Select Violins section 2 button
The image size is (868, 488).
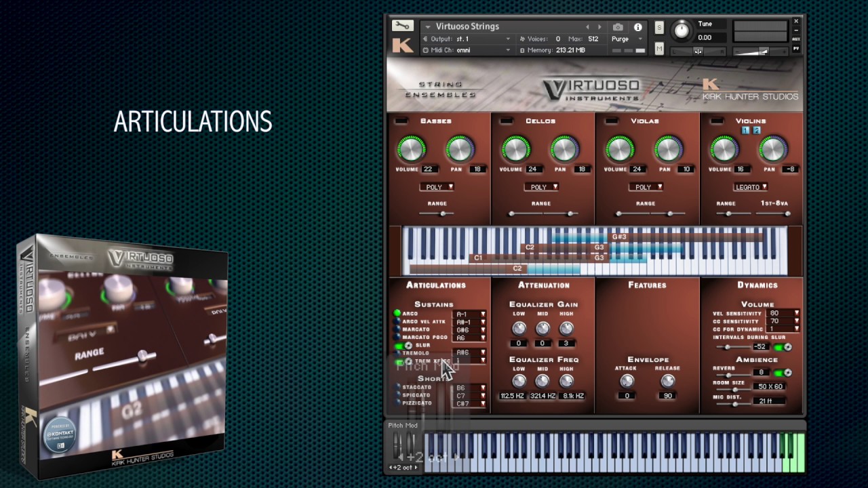757,130
